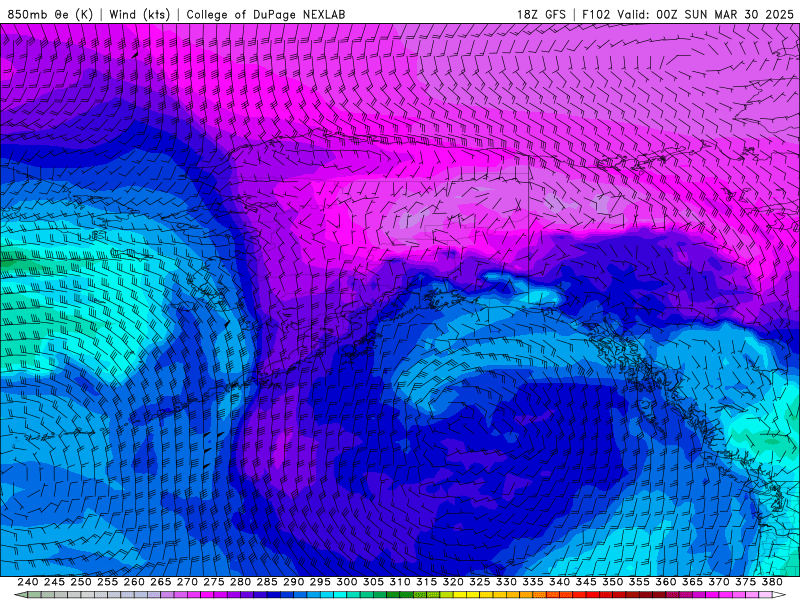The width and height of the screenshot is (800, 600).
Task: Click the "18Z GFS" model run label
Action: (x=541, y=14)
